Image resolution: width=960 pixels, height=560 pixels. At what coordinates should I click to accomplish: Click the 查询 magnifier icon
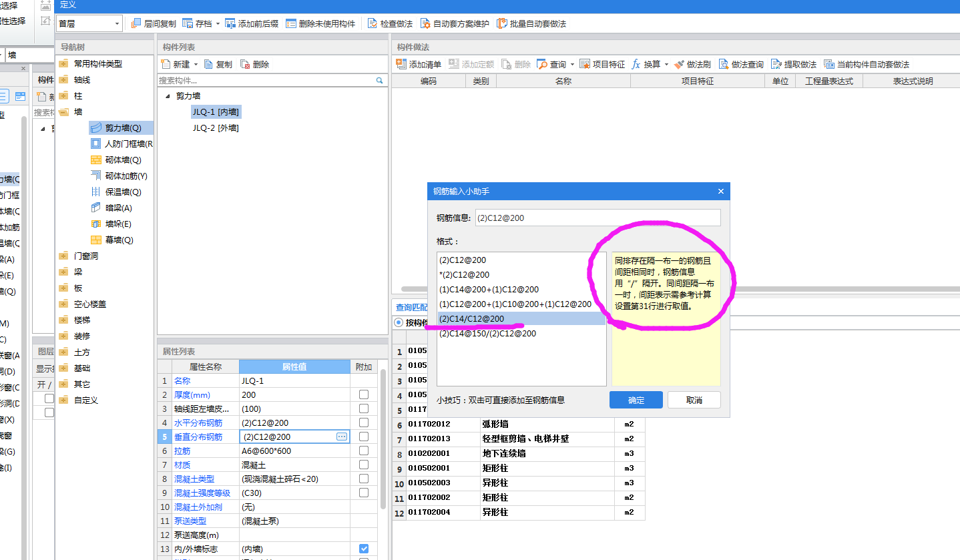(542, 64)
